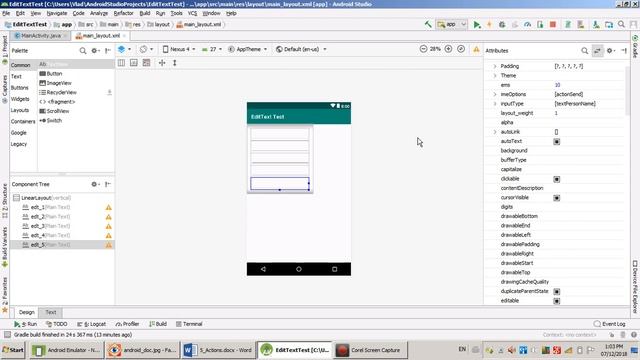Open Palette settings gear
This screenshot has width=640, height=360.
[x=95, y=51]
